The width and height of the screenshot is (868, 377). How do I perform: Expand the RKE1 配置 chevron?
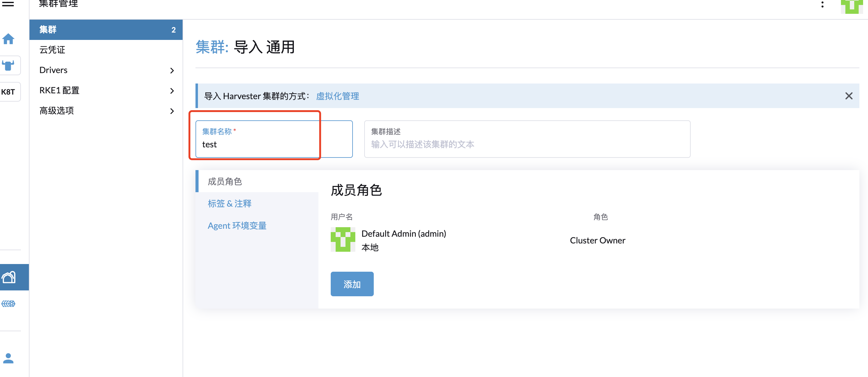[172, 91]
